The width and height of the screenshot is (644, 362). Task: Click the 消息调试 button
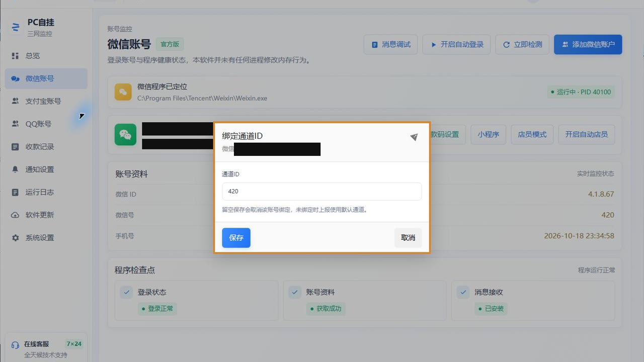click(x=391, y=44)
